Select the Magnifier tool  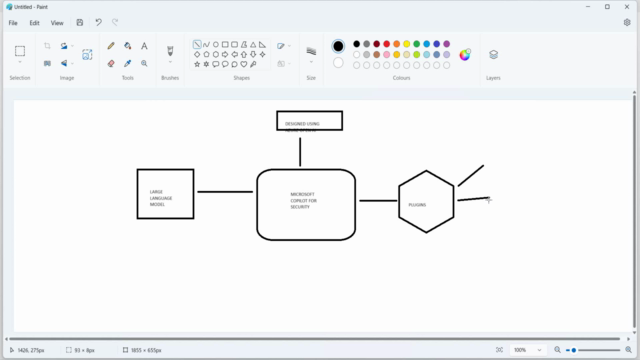[x=144, y=63]
